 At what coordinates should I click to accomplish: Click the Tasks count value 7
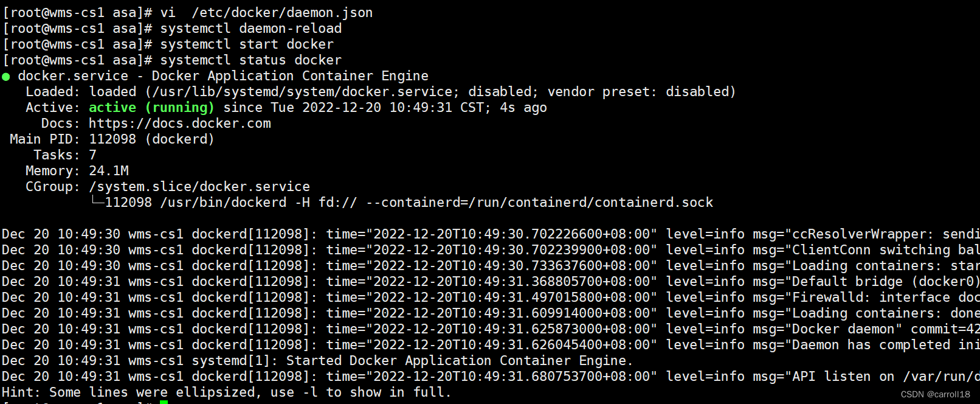(x=93, y=155)
